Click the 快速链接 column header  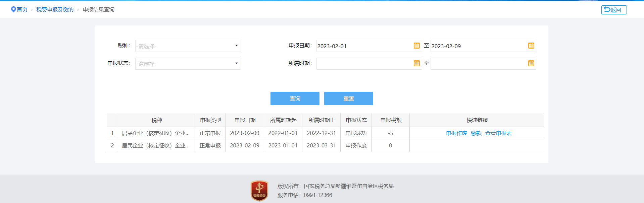[x=477, y=120]
